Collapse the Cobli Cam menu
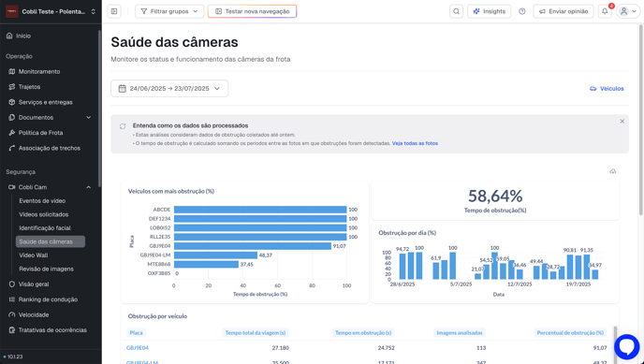 [x=50, y=187]
